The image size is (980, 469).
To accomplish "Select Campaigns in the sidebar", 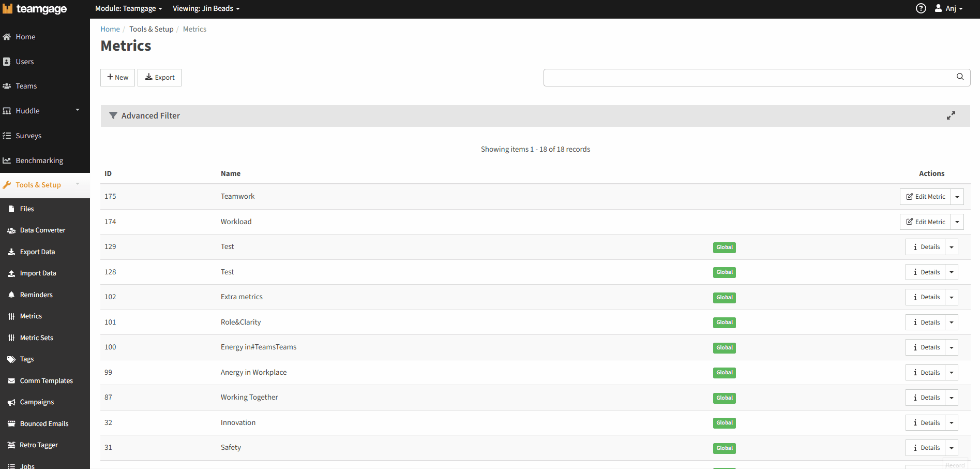I will point(37,402).
